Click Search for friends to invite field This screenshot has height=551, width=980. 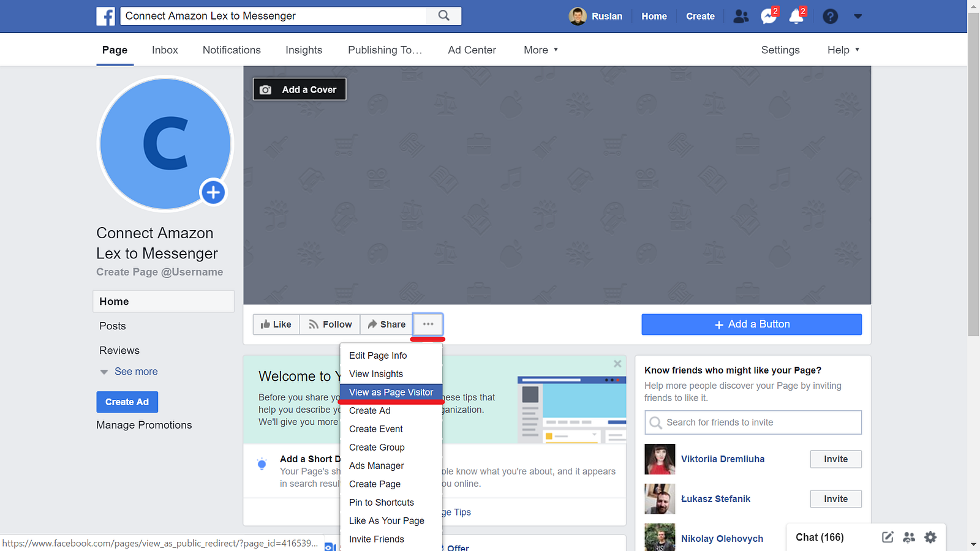753,422
